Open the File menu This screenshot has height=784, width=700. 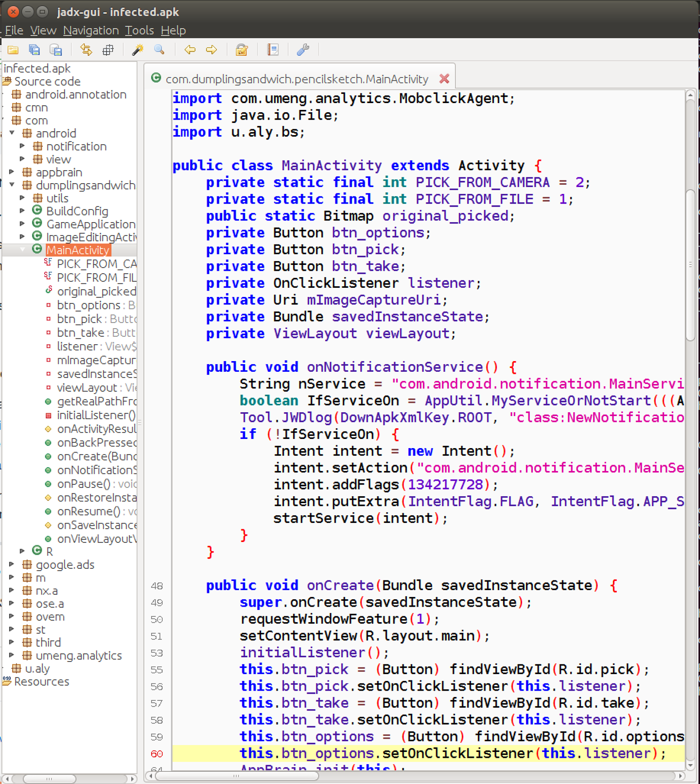coord(14,30)
